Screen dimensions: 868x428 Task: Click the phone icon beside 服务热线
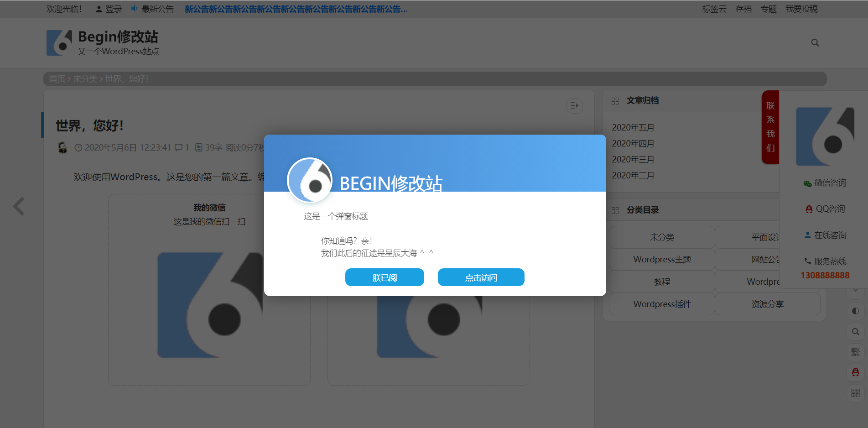pyautogui.click(x=807, y=261)
